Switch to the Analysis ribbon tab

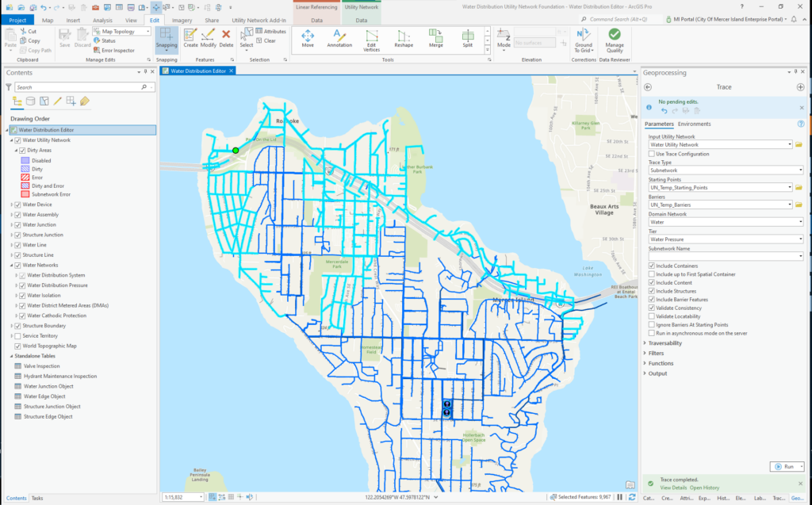tap(101, 20)
